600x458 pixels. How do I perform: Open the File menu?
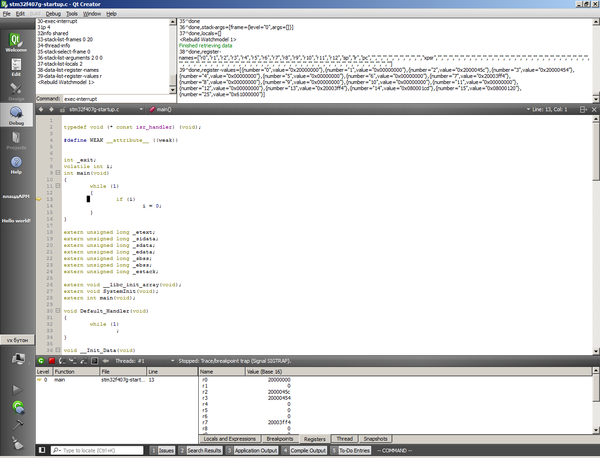click(x=7, y=14)
